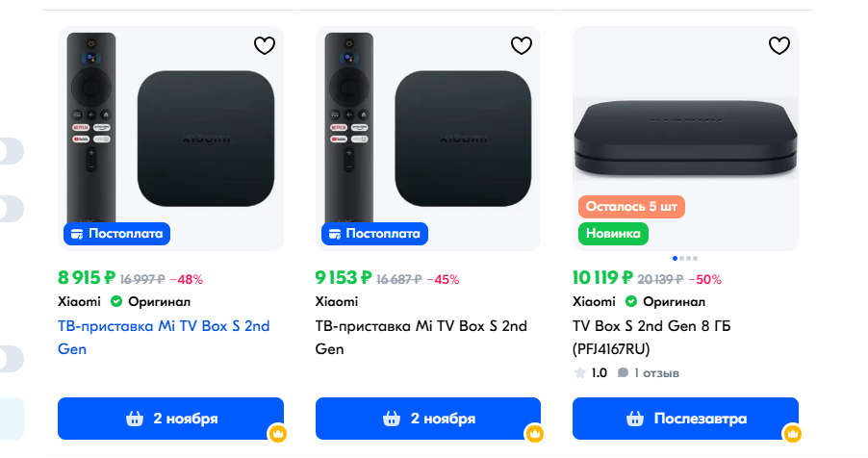Screen dimensions: 868x458
Task: Click crown icon beside Послезавтра button
Action: tap(792, 434)
